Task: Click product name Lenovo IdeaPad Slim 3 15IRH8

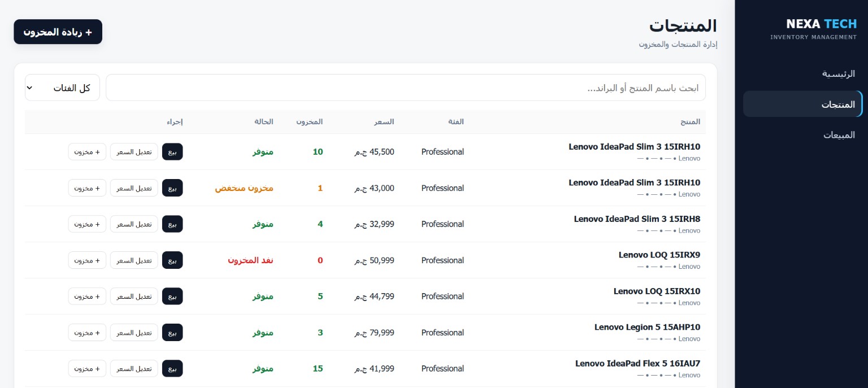Action: [x=637, y=219]
